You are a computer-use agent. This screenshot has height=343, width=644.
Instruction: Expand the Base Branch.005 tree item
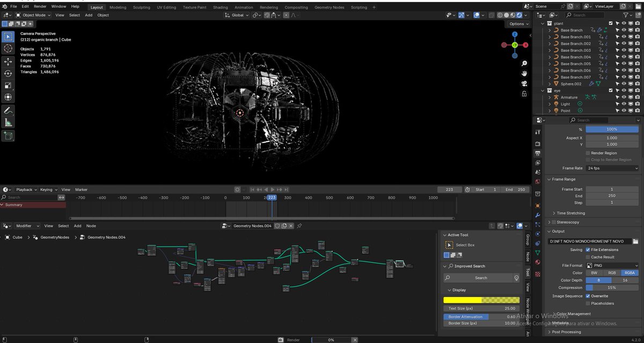pyautogui.click(x=550, y=64)
